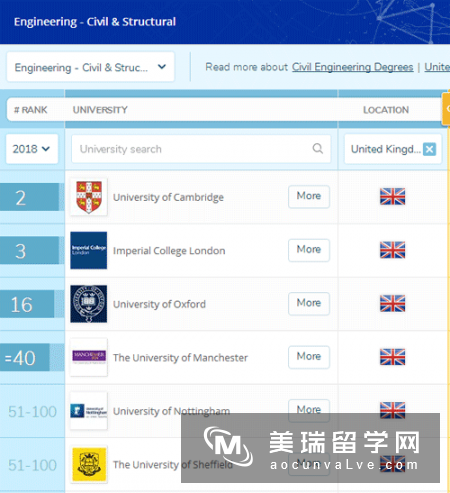
Task: Click the rank 3 badge
Action: [x=30, y=251]
